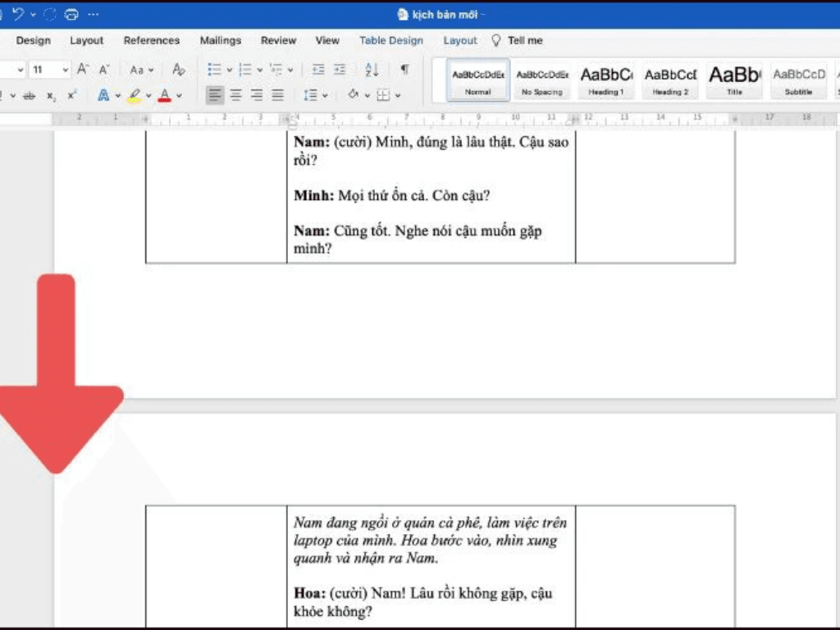840x630 pixels.
Task: Click the Increase Font Size icon
Action: tap(83, 70)
